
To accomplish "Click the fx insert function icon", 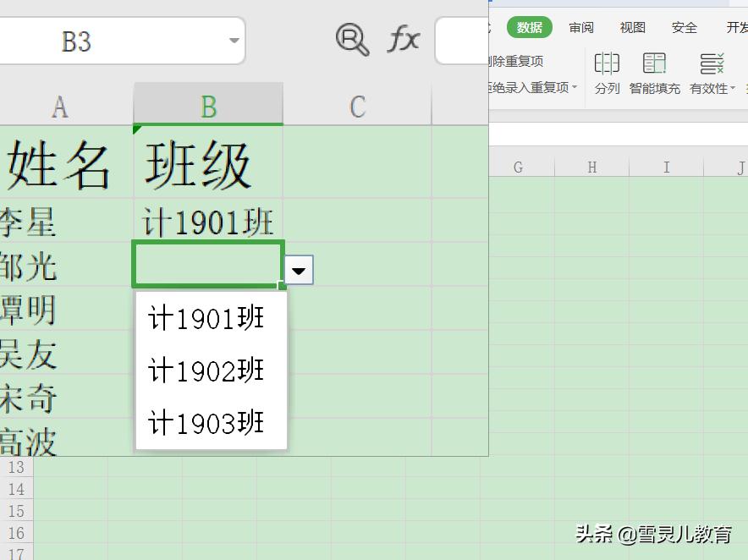I will click(404, 39).
